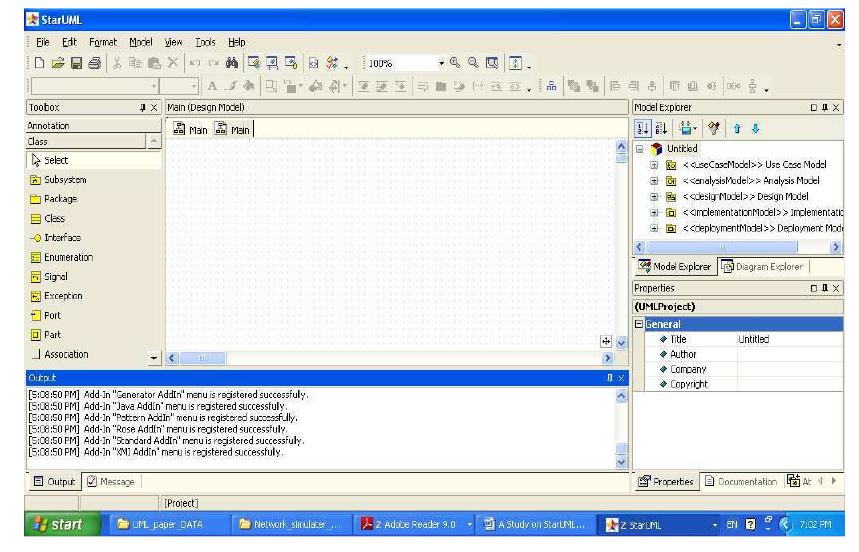This screenshot has width=859, height=552.
Task: Collapse the Untitled project root node
Action: point(639,149)
